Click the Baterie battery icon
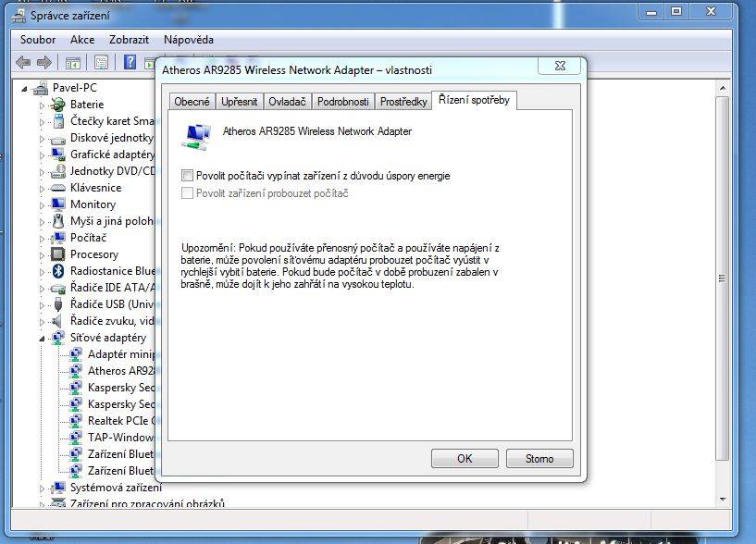 tap(58, 105)
